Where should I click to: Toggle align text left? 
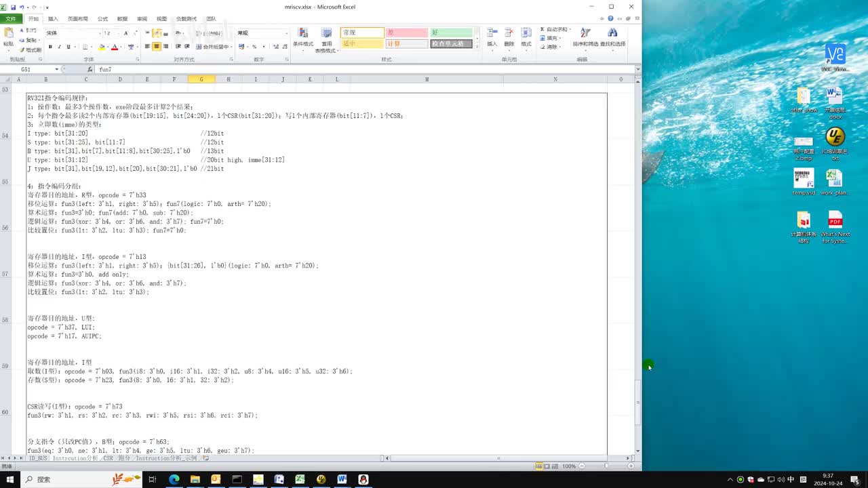(147, 47)
